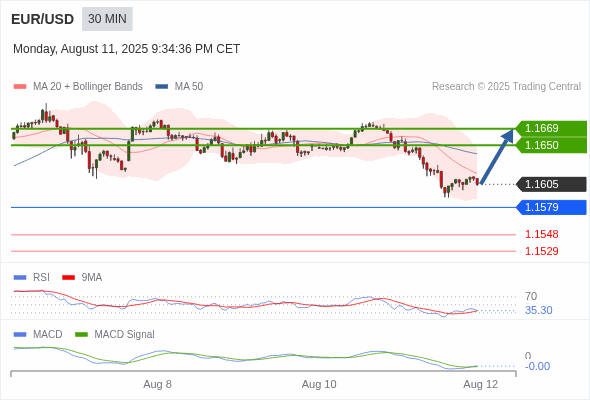Click the red 9MA legend marker
Screen dimensions: 590x400
(x=68, y=278)
